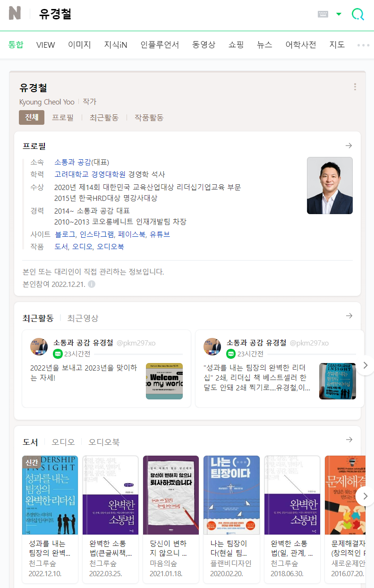
Task: Switch to the 오디오북 tab in the works section
Action: 104,442
